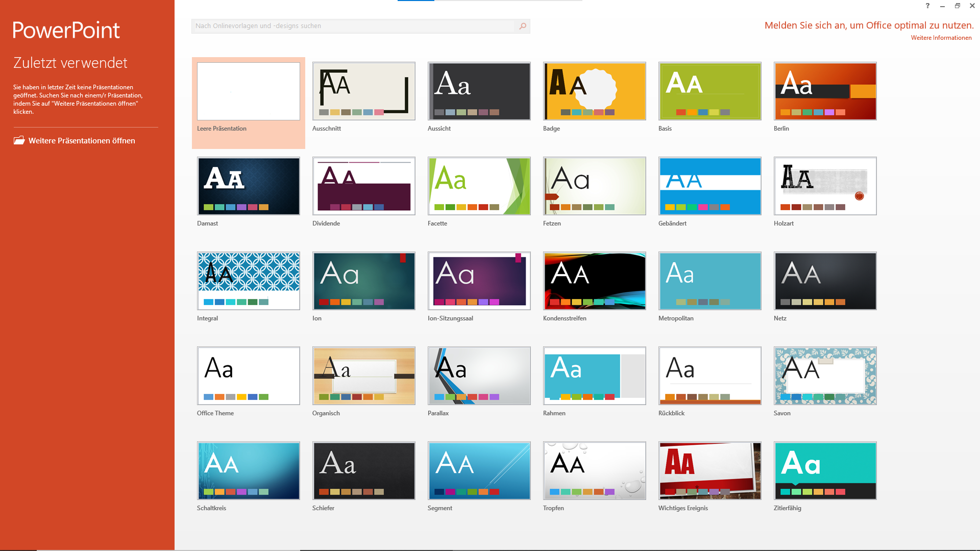Screen dimensions: 980x551
Task: Pick the Fetzen theme thumbnail
Action: coord(595,186)
